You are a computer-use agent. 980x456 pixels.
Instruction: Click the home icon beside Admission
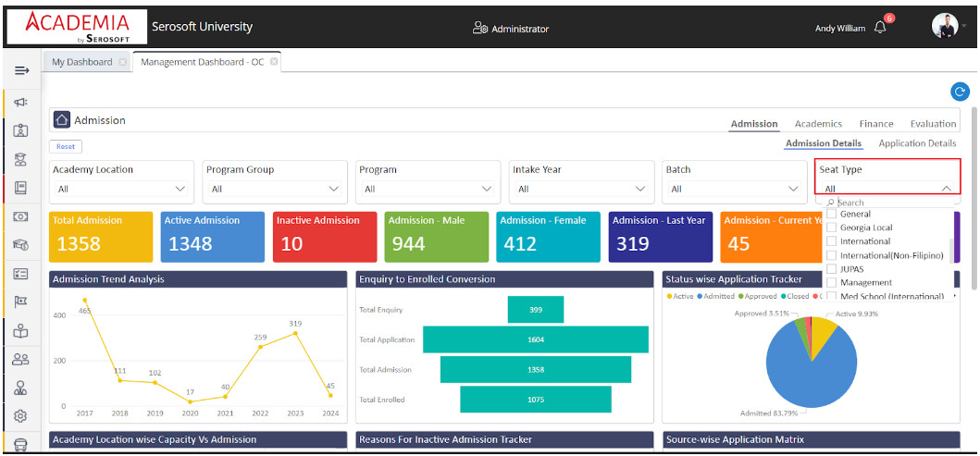61,120
